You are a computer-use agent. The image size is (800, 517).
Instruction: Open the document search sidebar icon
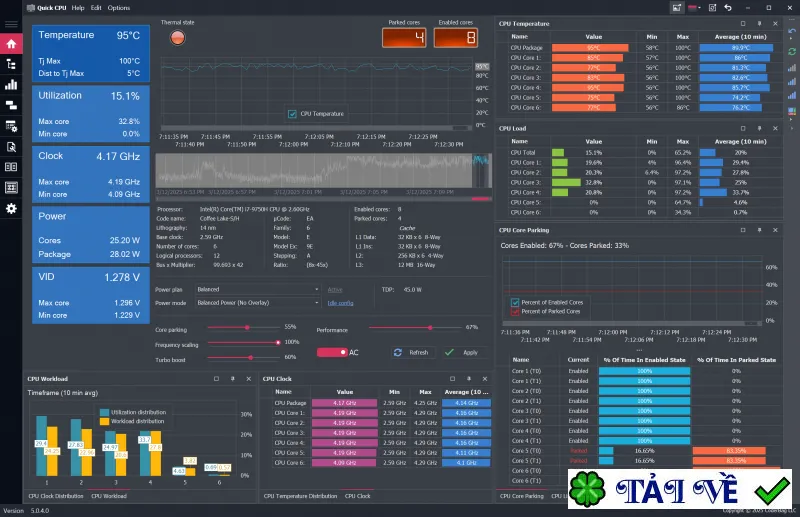tap(11, 147)
